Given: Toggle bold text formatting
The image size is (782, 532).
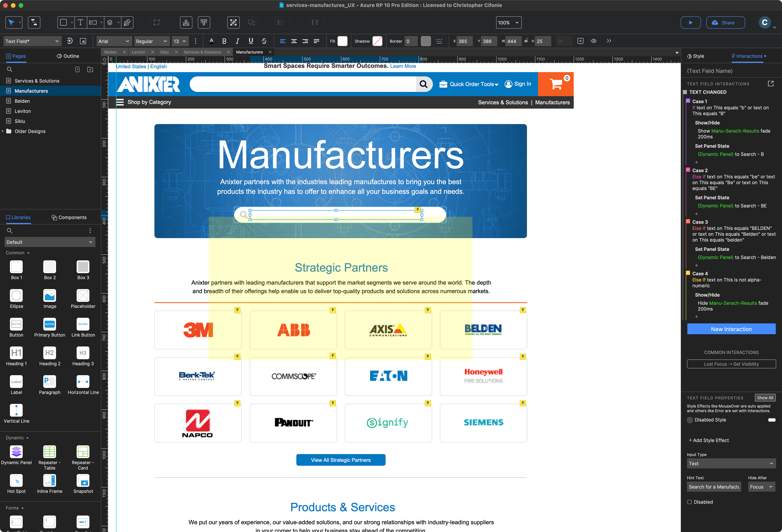Looking at the screenshot, I should point(224,41).
